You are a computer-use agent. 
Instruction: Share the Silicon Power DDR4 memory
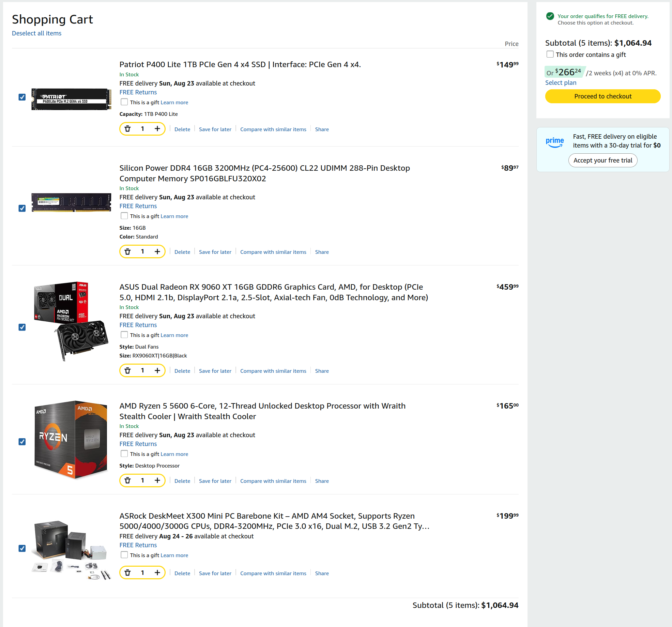322,252
